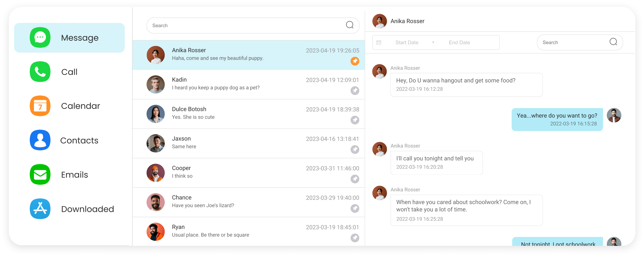The height and width of the screenshot is (256, 644).
Task: Open the End Date picker
Action: point(459,42)
